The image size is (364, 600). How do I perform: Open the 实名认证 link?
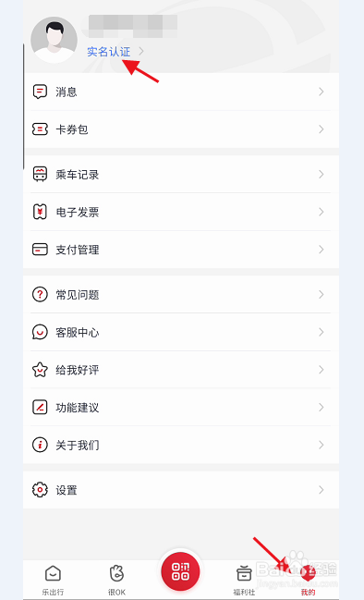[109, 52]
